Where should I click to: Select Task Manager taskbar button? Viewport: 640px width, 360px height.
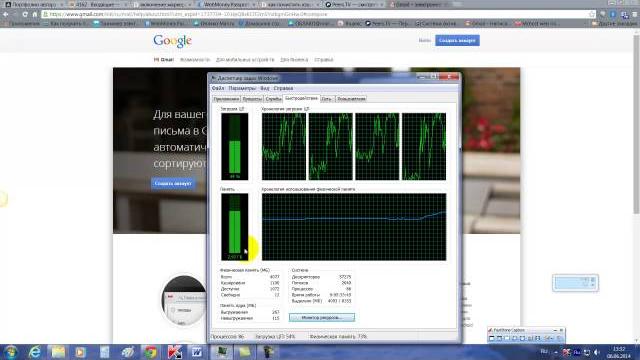pos(222,352)
